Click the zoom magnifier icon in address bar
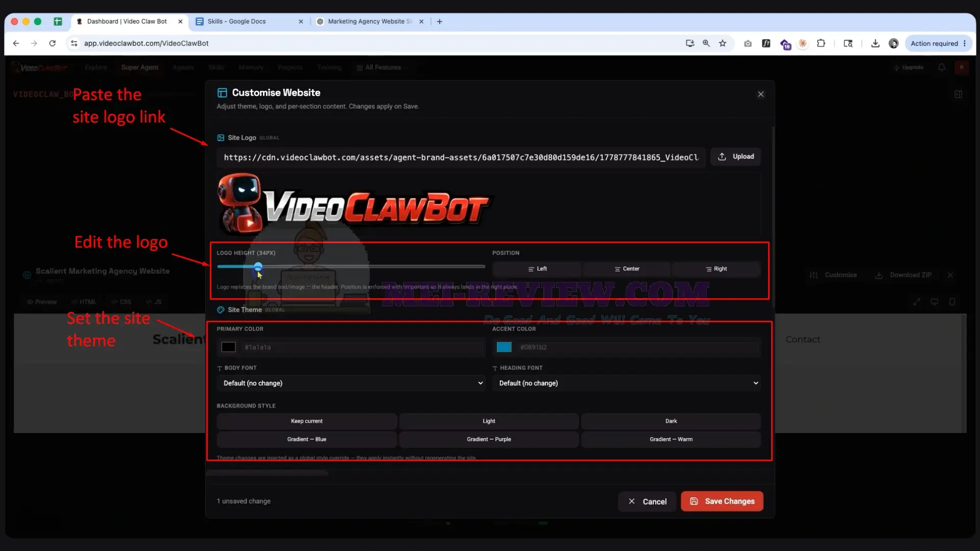980x551 pixels. pyautogui.click(x=706, y=43)
